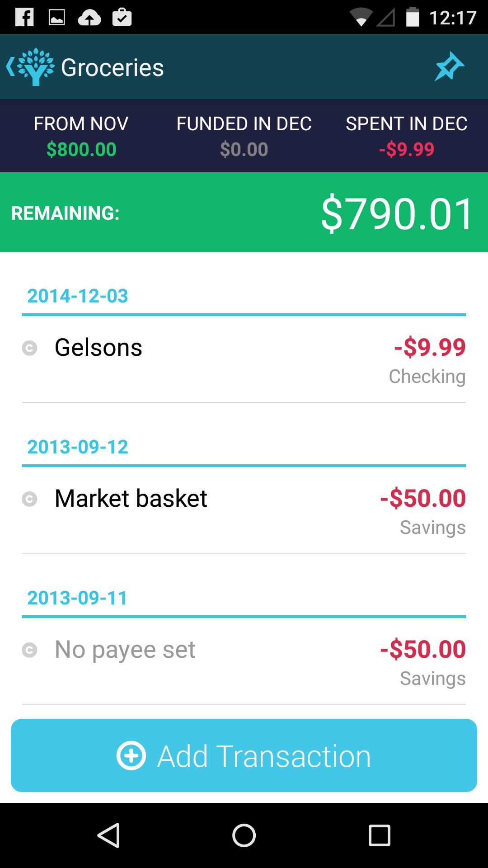Tap the Android back navigation button

click(x=108, y=835)
